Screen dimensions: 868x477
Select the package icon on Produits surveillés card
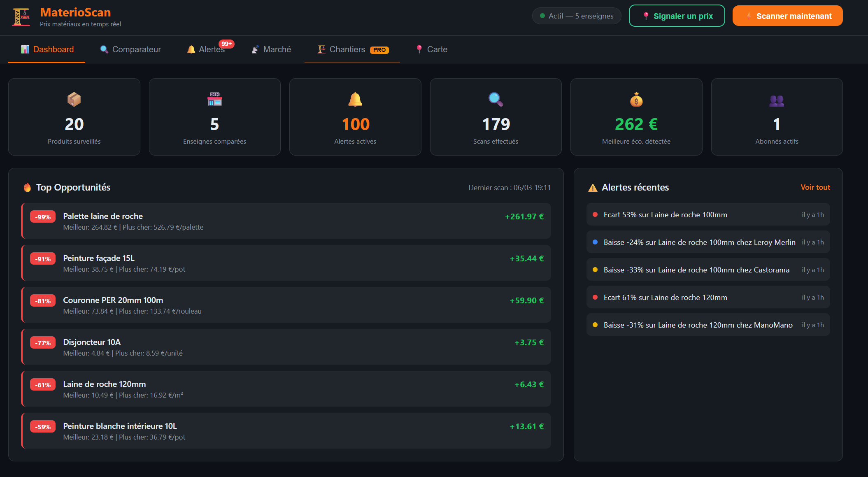tap(74, 99)
